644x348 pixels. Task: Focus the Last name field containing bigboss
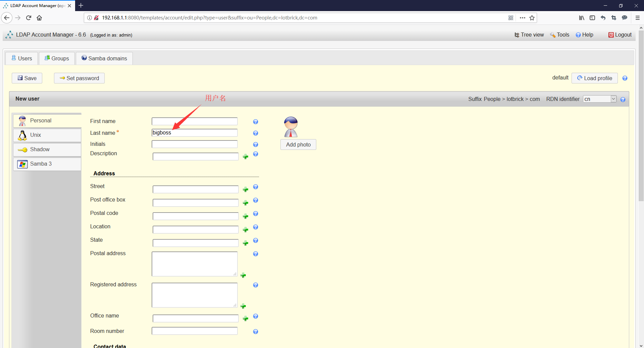pos(195,133)
